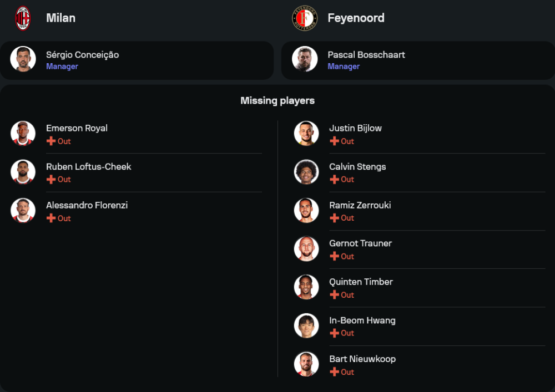Select Ruben Loftus-Cheek's player avatar

(x=23, y=172)
